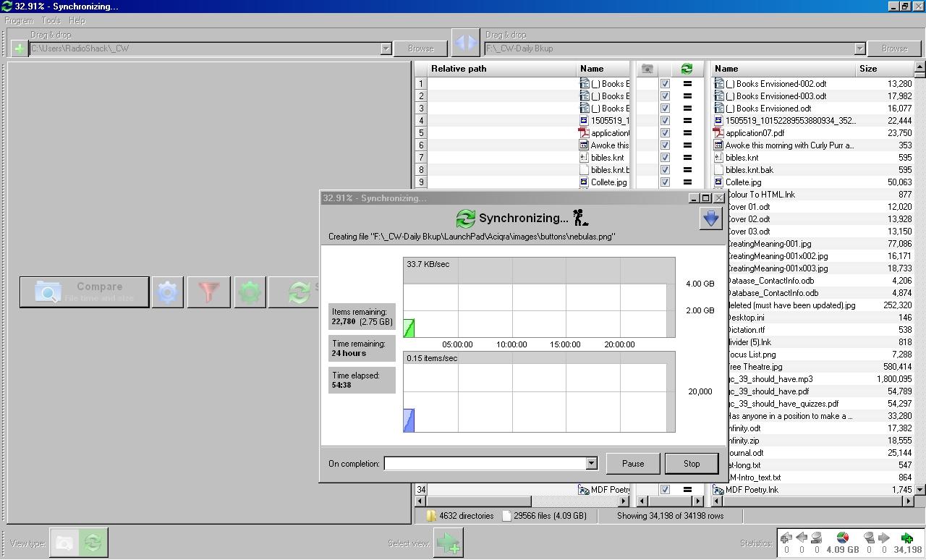Open the red funnel filter settings
The width and height of the screenshot is (926, 560).
(x=208, y=292)
